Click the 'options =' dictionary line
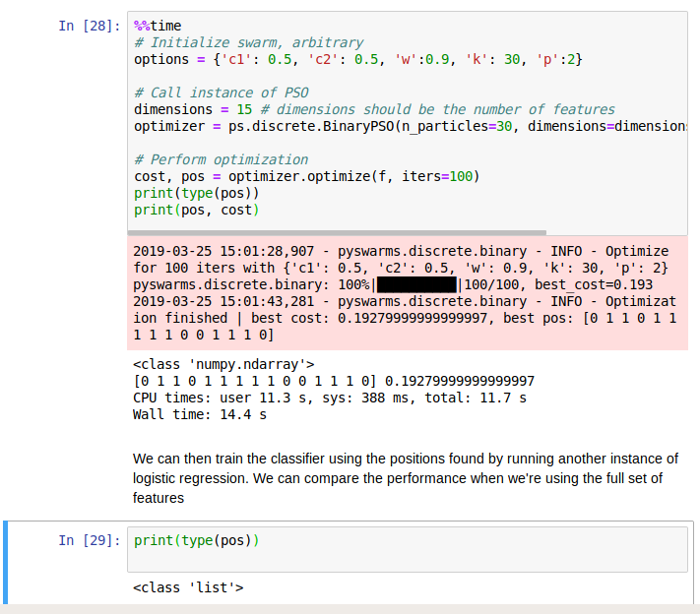700x614 pixels. pos(358,59)
